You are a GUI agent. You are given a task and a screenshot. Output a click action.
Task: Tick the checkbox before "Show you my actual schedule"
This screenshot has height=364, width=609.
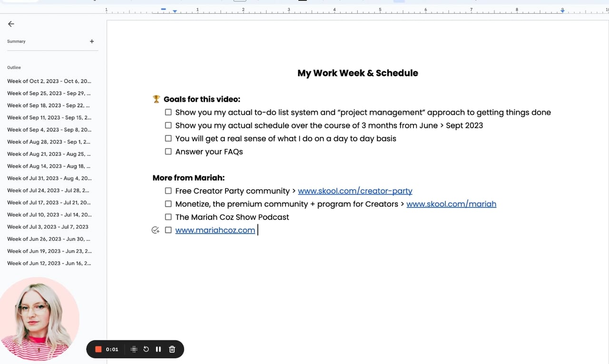click(x=168, y=125)
